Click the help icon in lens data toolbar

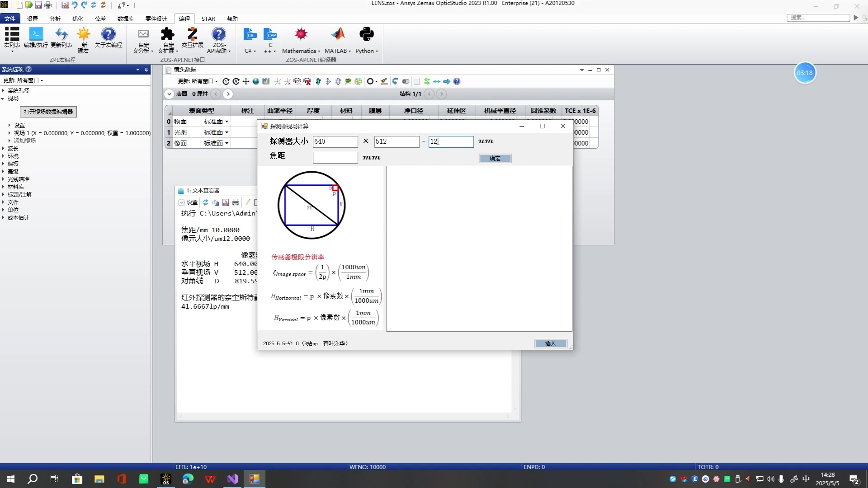pos(457,81)
